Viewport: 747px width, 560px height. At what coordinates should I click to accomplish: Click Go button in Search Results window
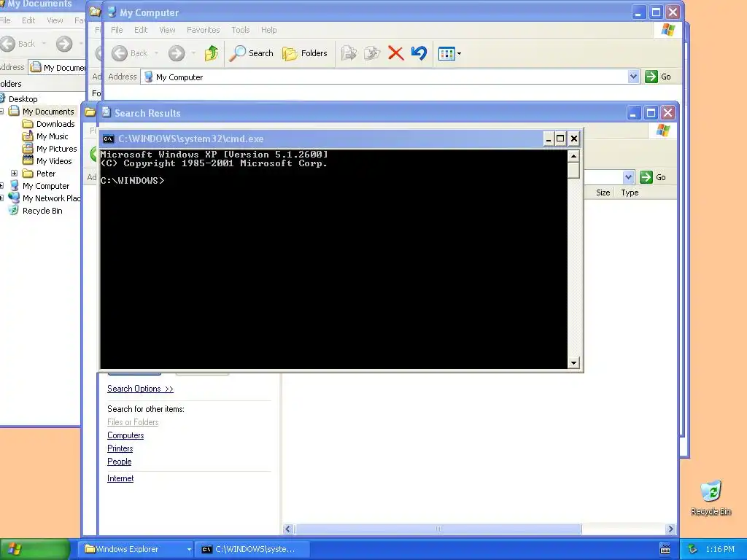653,177
